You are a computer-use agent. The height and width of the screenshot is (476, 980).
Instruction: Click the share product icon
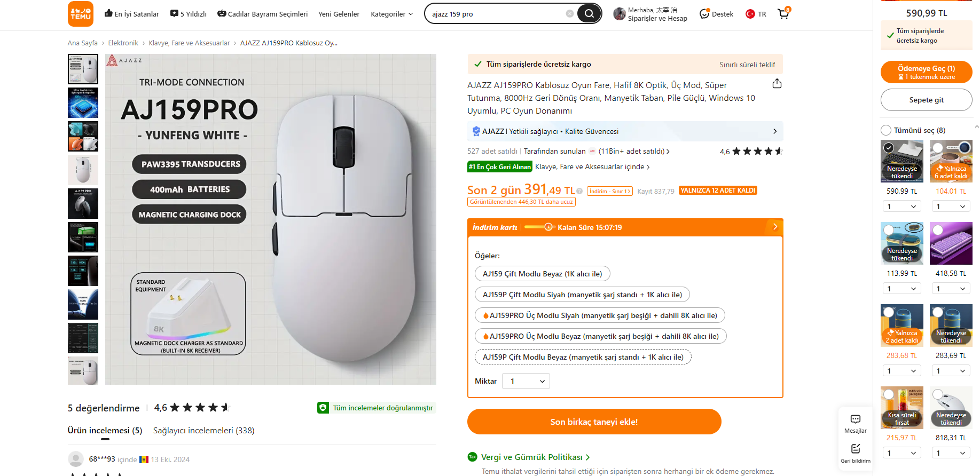(777, 84)
